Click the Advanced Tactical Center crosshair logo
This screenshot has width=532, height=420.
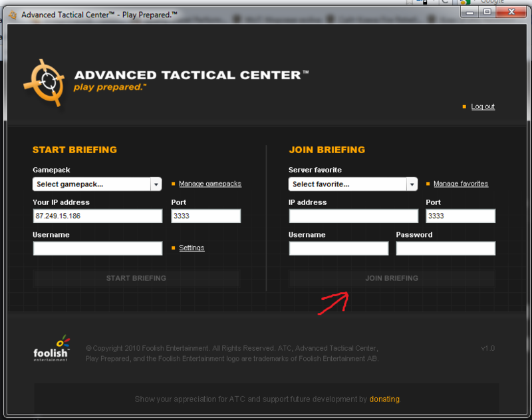[45, 83]
